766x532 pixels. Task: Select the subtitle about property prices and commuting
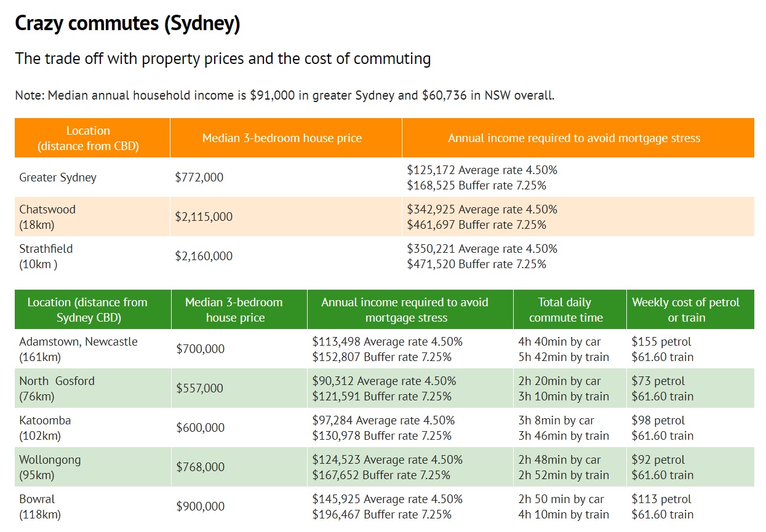(x=223, y=59)
